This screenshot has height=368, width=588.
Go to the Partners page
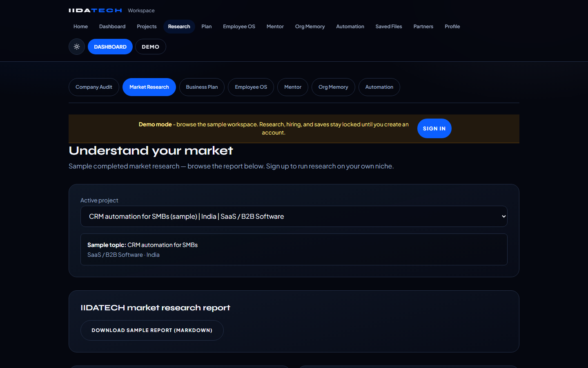click(x=423, y=27)
